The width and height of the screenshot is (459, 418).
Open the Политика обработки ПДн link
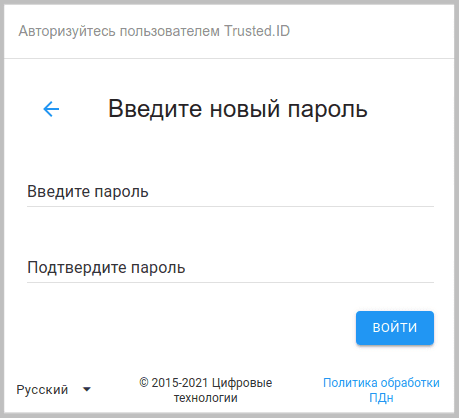(381, 390)
